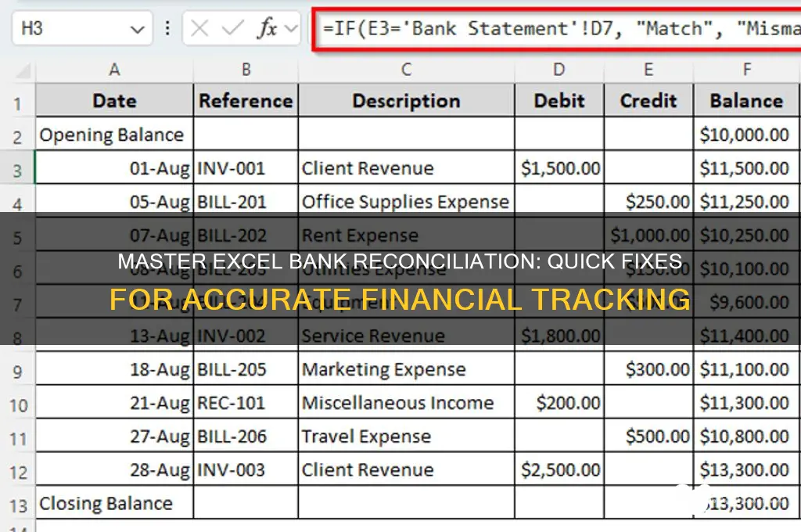Click the '28-Aug' date cell

point(114,469)
